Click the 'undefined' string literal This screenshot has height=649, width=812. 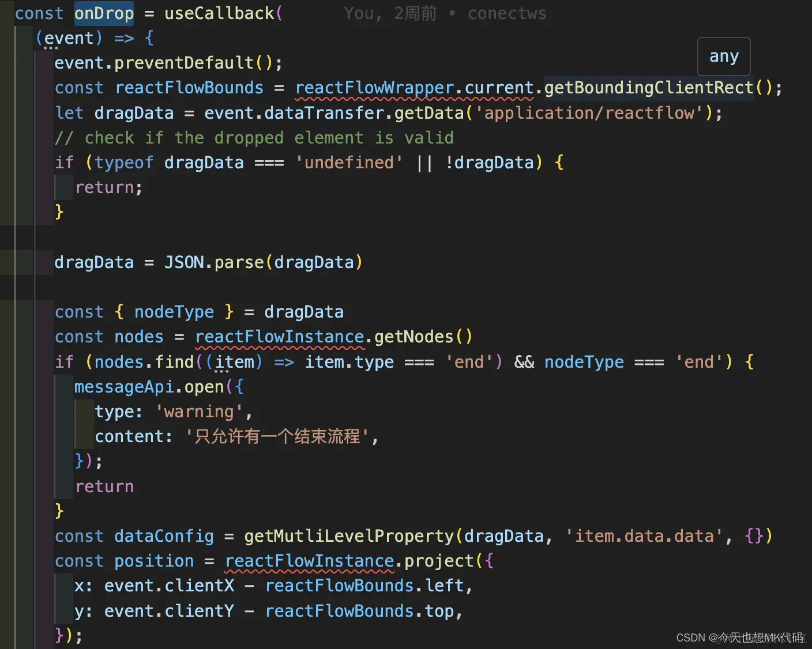tap(349, 163)
